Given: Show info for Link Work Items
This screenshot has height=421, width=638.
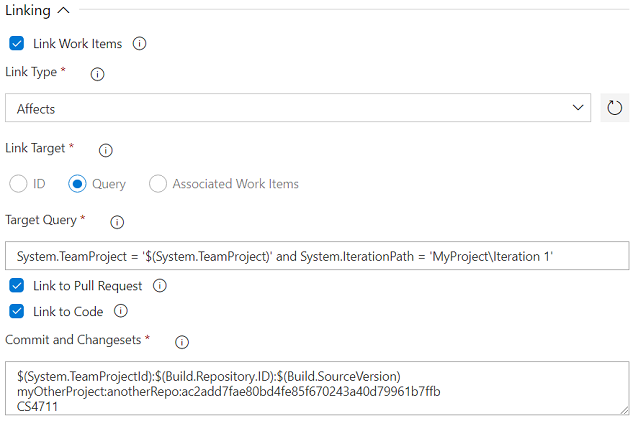Looking at the screenshot, I should point(140,43).
